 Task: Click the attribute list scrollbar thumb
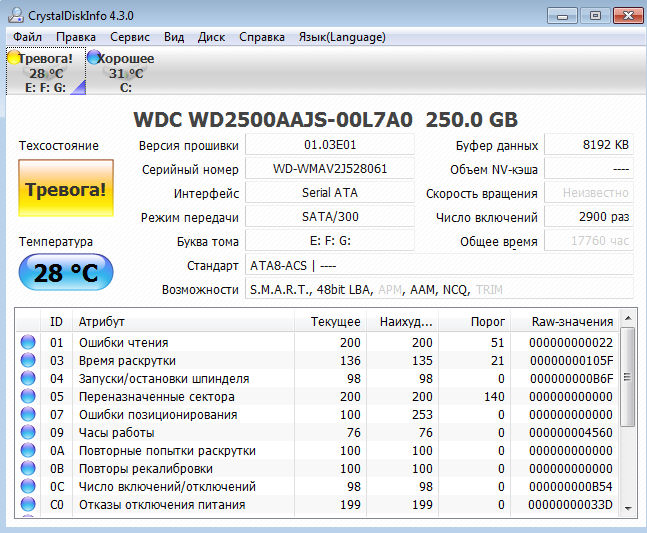coord(628,377)
